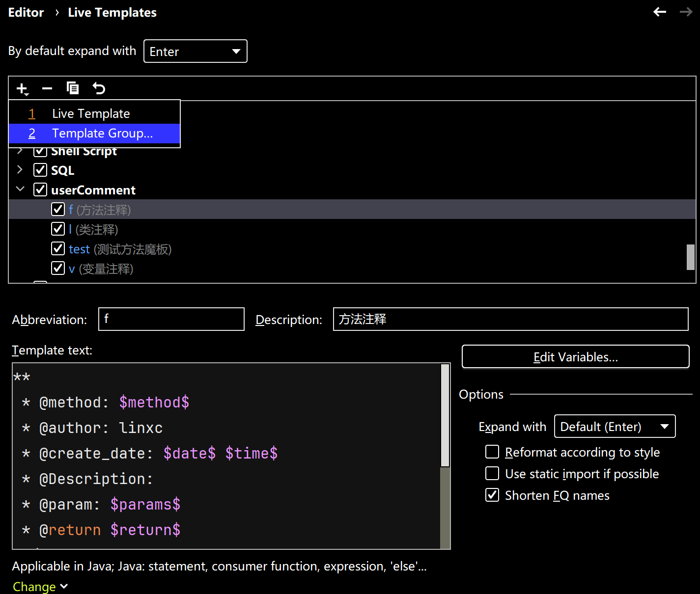
Task: Click the template list scrollbar thumb
Action: pos(691,257)
